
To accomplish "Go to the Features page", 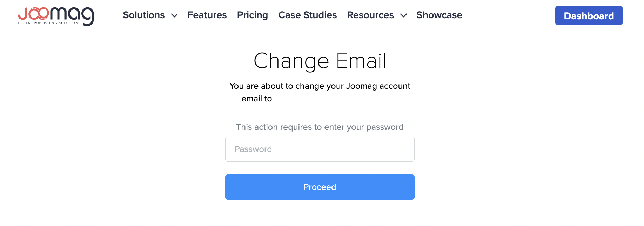I will click(207, 15).
